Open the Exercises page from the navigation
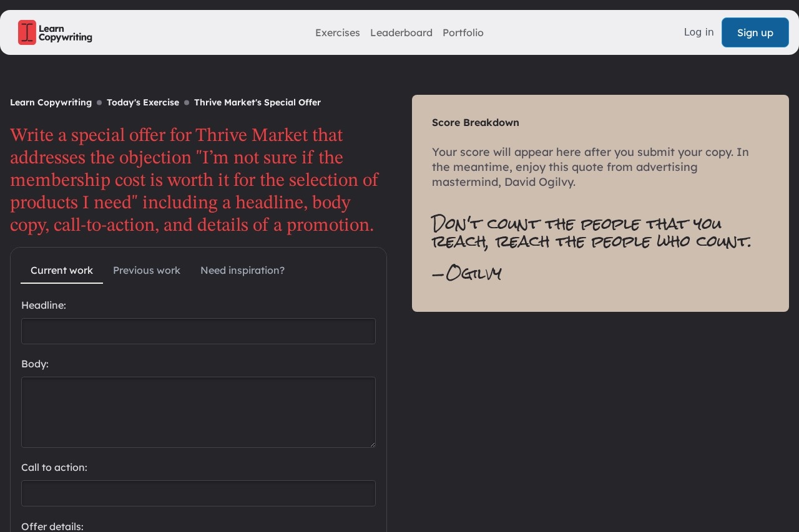Image resolution: width=799 pixels, height=532 pixels. coord(337,32)
